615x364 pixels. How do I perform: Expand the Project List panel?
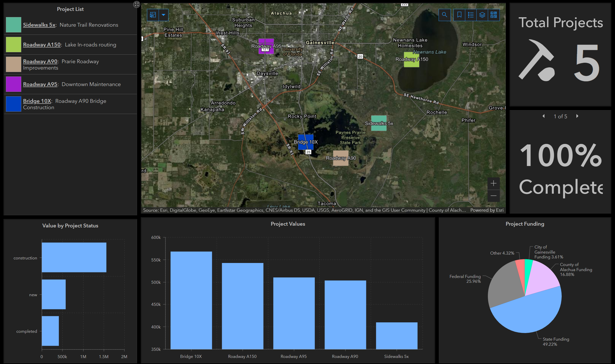[137, 4]
